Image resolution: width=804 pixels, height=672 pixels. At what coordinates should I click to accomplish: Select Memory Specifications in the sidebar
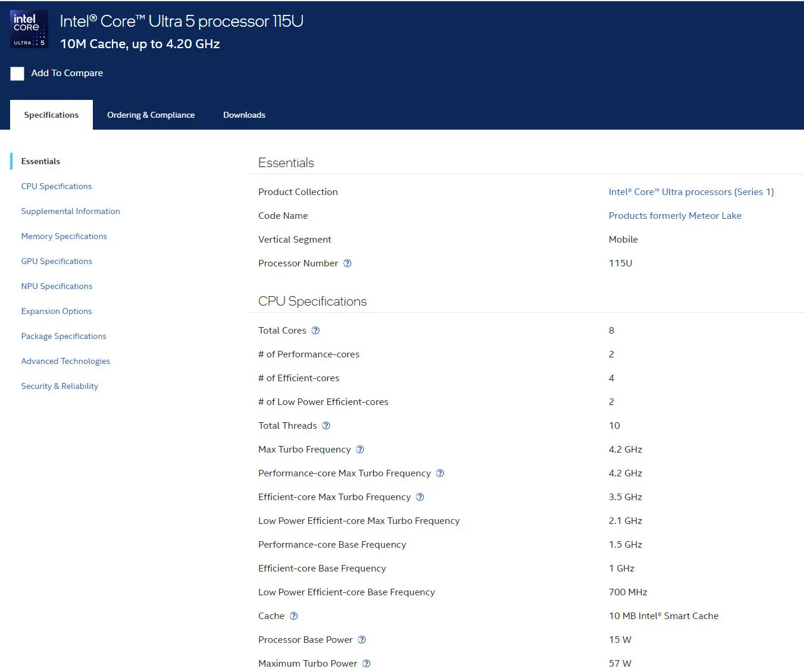point(64,236)
